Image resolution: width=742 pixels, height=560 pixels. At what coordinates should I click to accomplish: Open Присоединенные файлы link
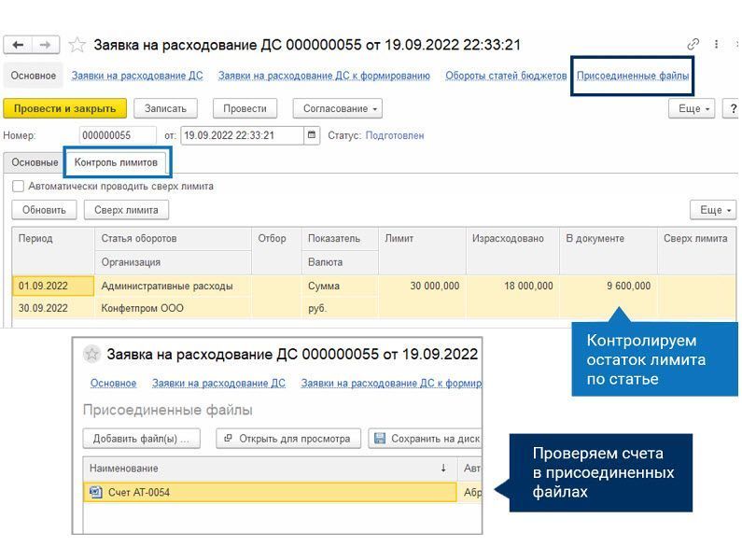(x=633, y=76)
